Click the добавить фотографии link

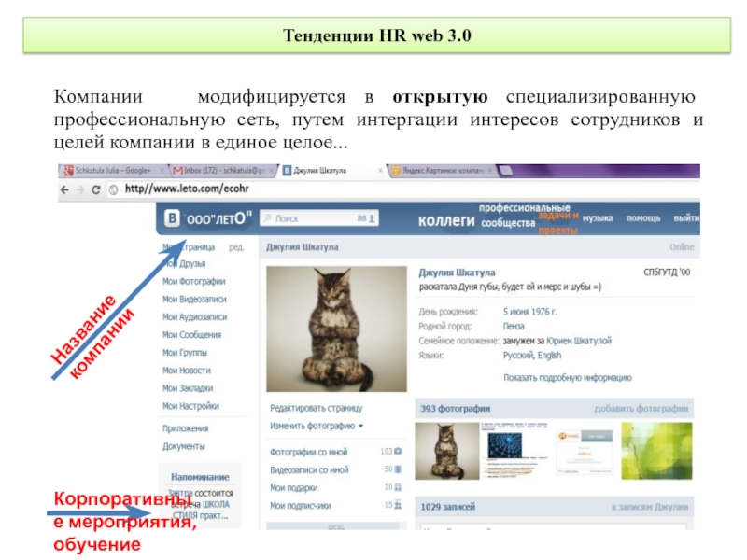coord(641,409)
